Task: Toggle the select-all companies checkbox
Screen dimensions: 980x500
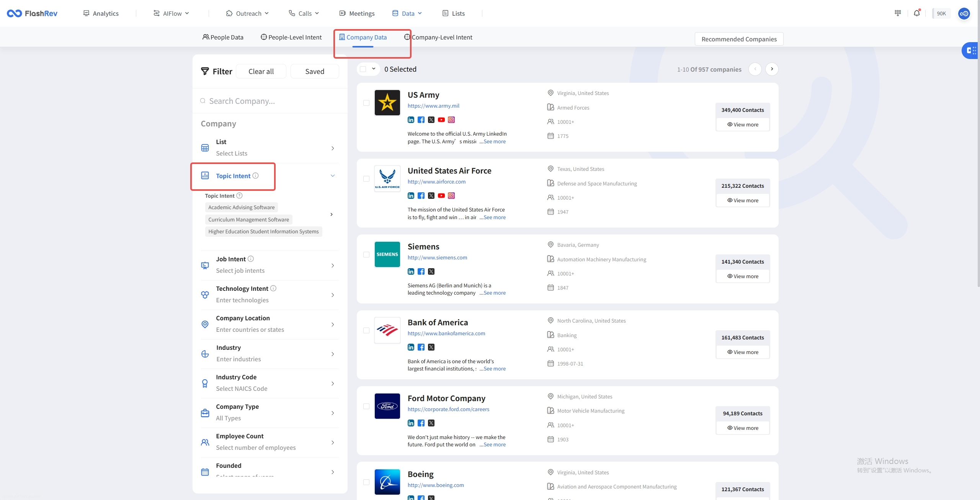Action: pyautogui.click(x=363, y=69)
